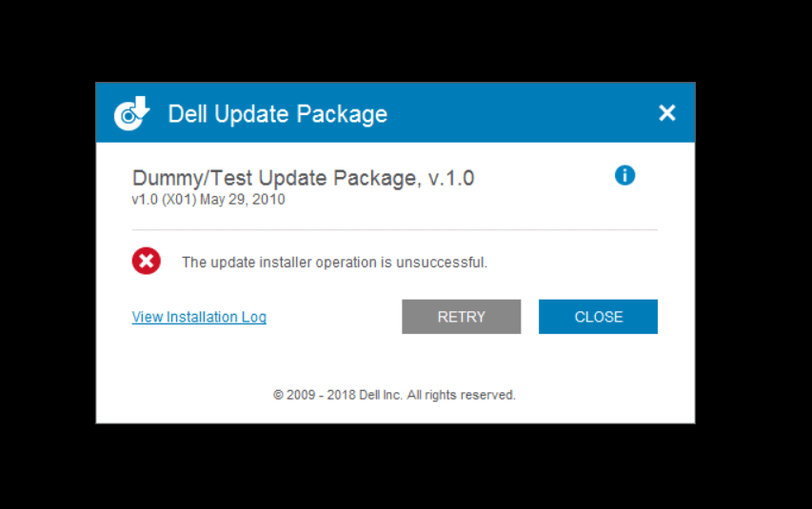Click "v.1.0" in the package heading
This screenshot has width=812, height=509.
coord(448,178)
